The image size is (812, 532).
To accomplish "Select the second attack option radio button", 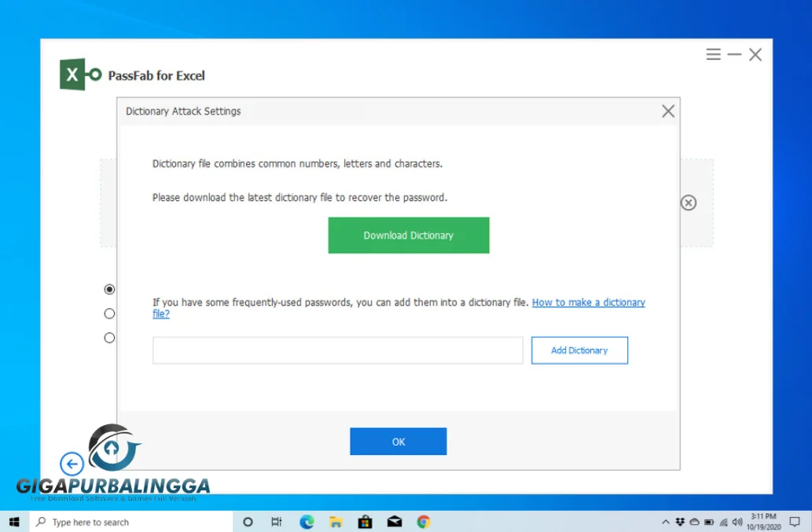I will (109, 314).
